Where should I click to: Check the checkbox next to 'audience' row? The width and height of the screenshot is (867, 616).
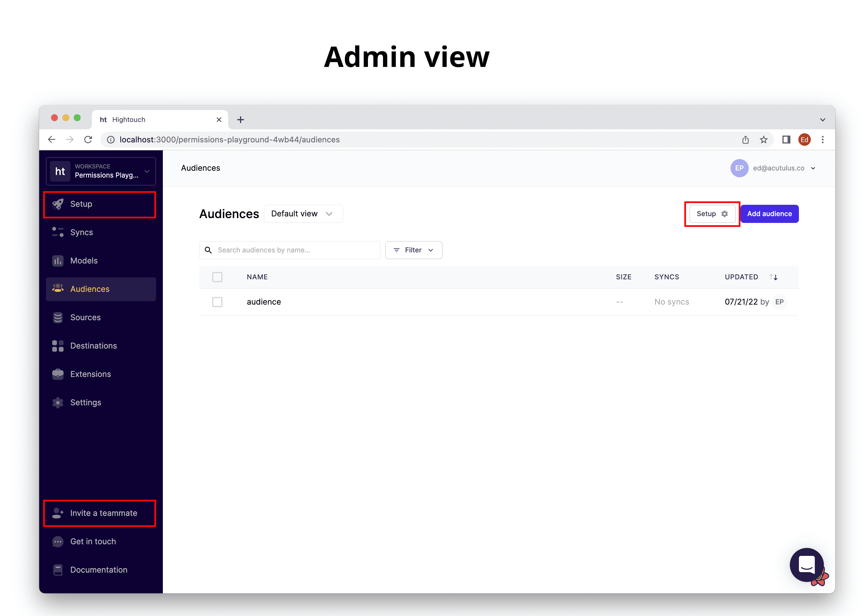coord(217,302)
